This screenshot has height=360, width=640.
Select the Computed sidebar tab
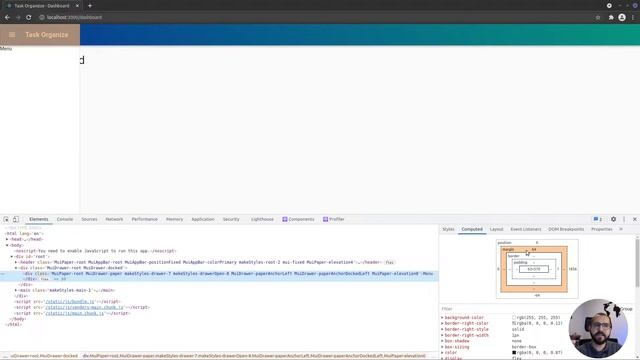pyautogui.click(x=472, y=229)
